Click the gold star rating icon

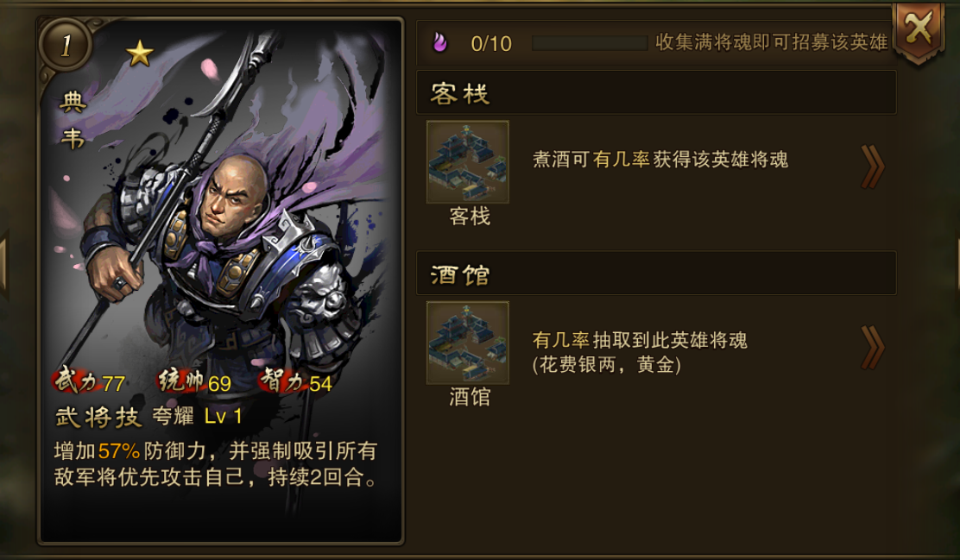pos(140,53)
